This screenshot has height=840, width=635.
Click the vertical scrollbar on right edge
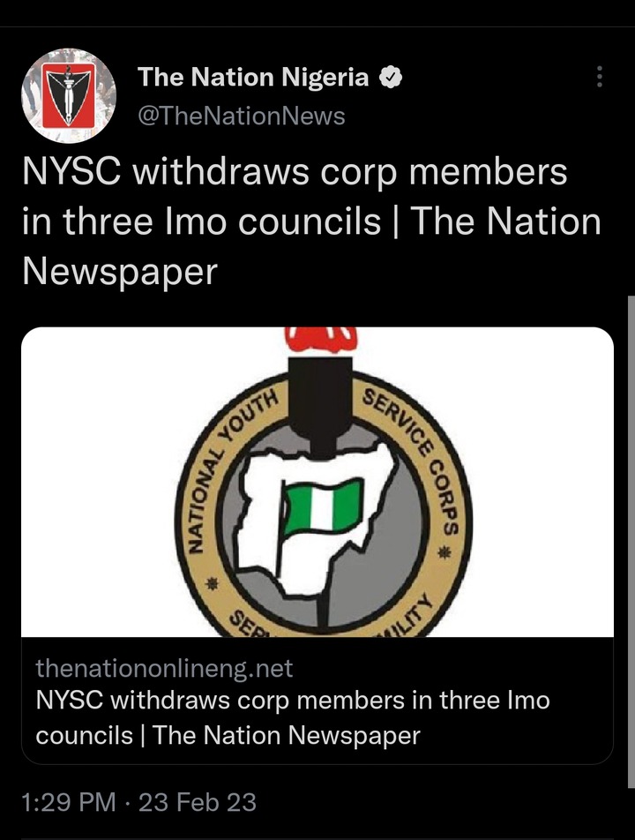coord(631,541)
